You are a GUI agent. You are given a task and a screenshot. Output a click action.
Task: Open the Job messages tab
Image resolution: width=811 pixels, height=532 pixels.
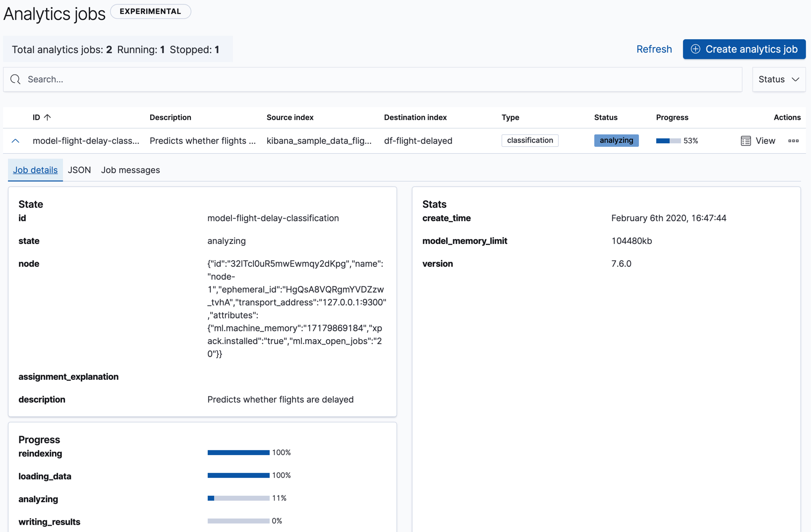[130, 170]
